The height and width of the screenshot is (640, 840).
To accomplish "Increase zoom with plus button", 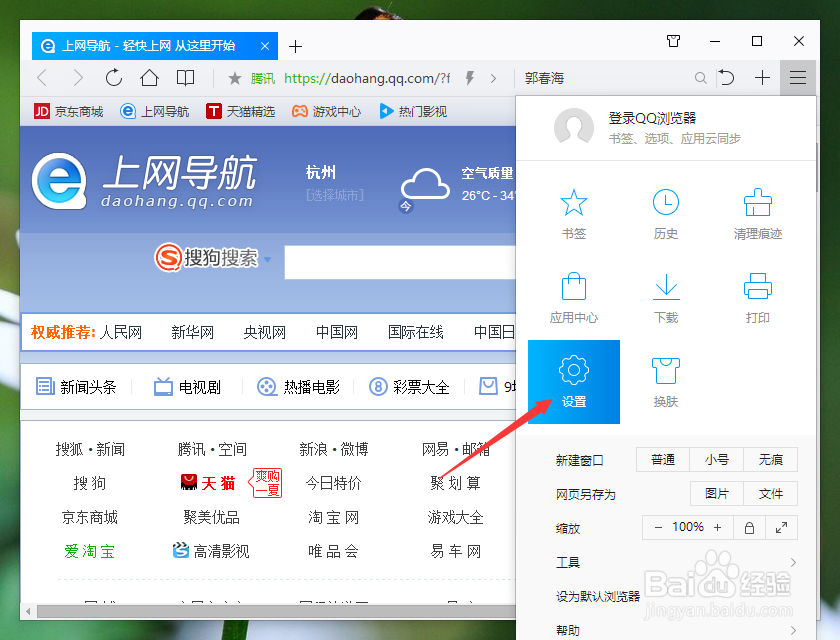I will (x=717, y=528).
